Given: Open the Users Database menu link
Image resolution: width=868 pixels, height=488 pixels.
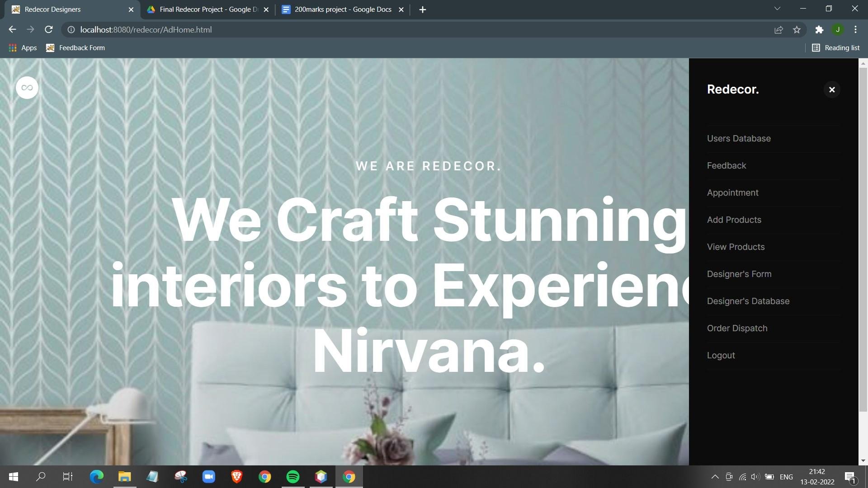Looking at the screenshot, I should (739, 139).
